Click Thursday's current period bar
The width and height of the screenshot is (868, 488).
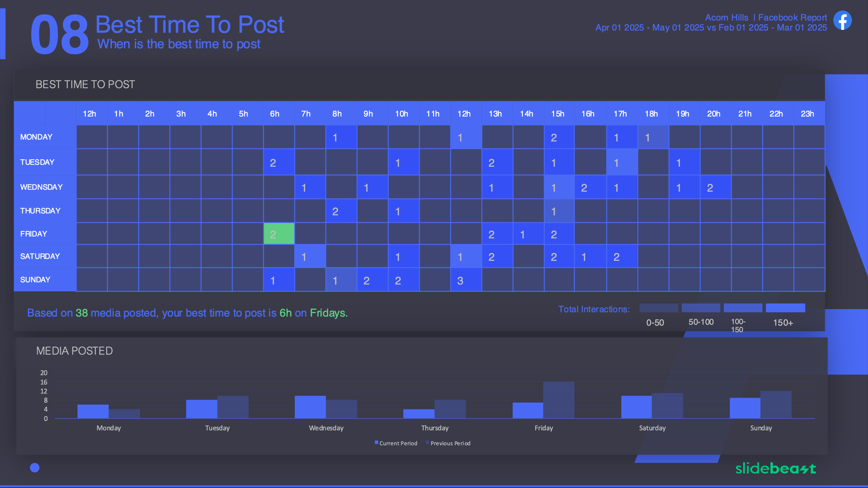419,414
